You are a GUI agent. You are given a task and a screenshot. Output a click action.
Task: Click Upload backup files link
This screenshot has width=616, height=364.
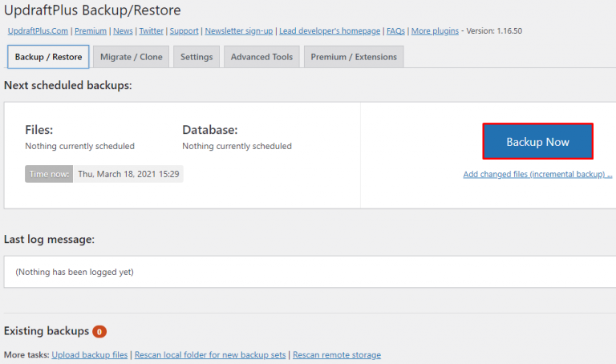coord(90,355)
